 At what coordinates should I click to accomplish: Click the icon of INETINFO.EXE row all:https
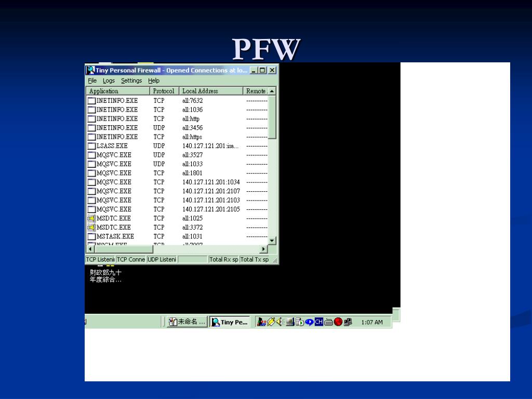(91, 137)
